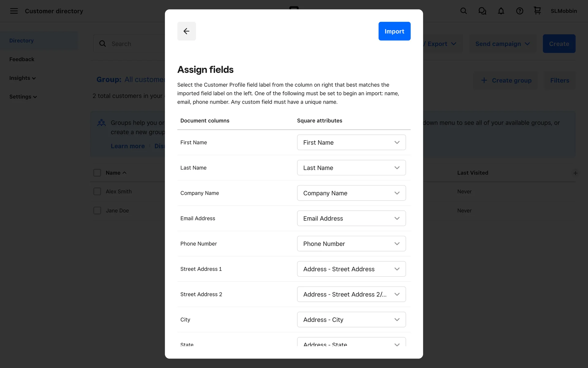Image resolution: width=588 pixels, height=368 pixels.
Task: Expand the Address - City dropdown
Action: point(351,320)
